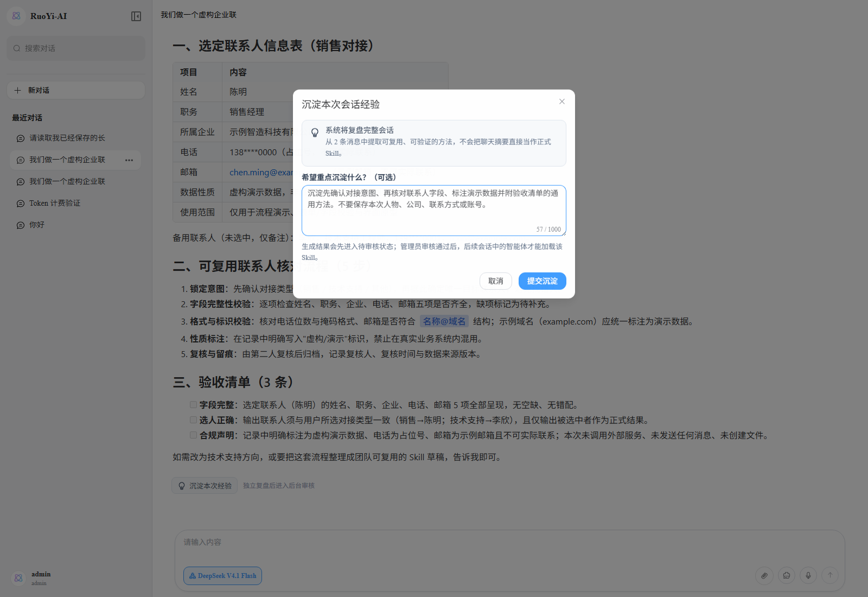The image size is (868, 597).
Task: Click the chat icon beside Token 计费验证
Action: tap(21, 204)
